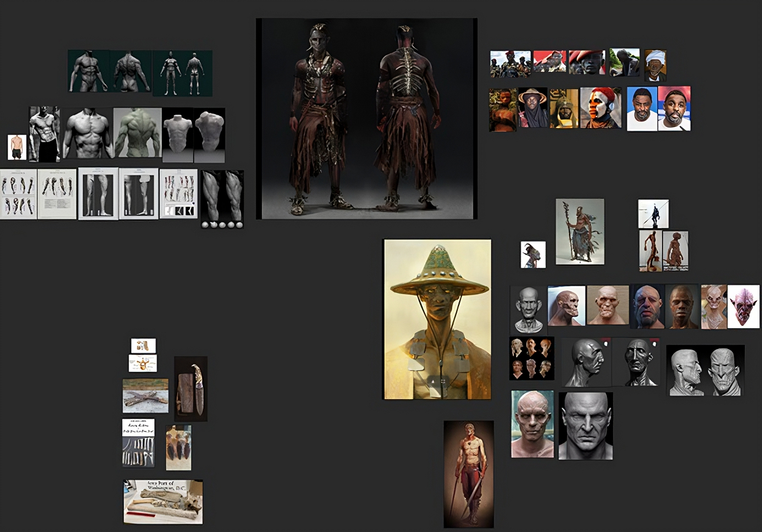The height and width of the screenshot is (532, 762).
Task: Click the white t-shirt man on blue background
Action: pyautogui.click(x=642, y=109)
